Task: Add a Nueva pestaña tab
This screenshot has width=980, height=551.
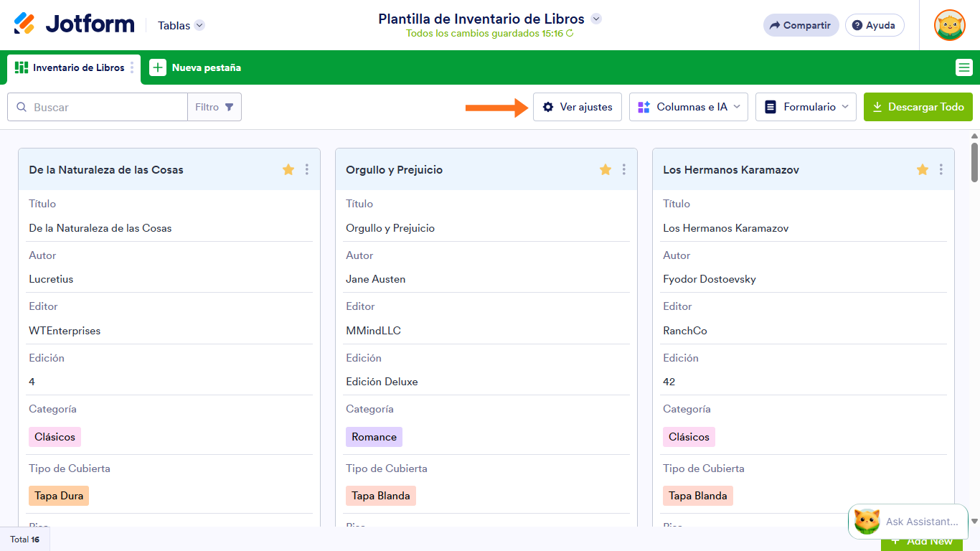Action: coord(195,67)
